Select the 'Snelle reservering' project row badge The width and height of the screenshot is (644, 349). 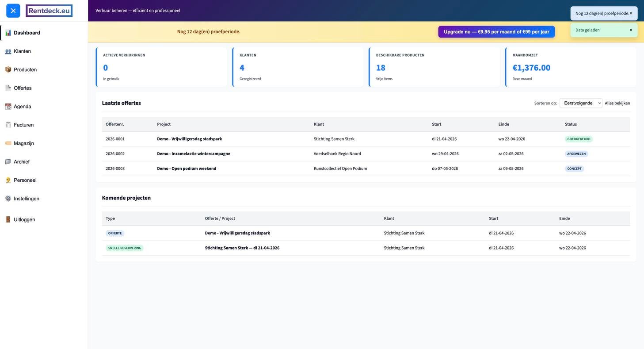pyautogui.click(x=125, y=248)
